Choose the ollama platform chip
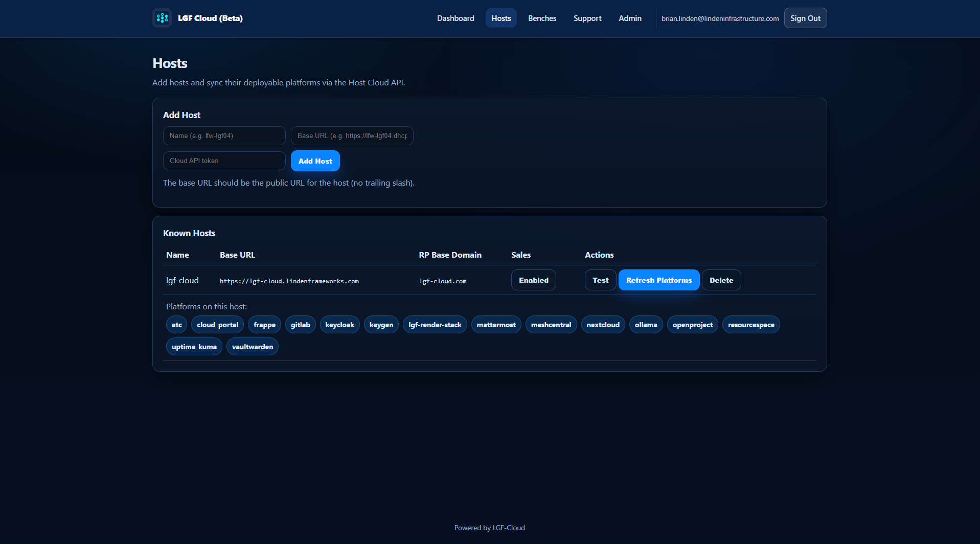Image resolution: width=980 pixels, height=544 pixels. click(646, 325)
